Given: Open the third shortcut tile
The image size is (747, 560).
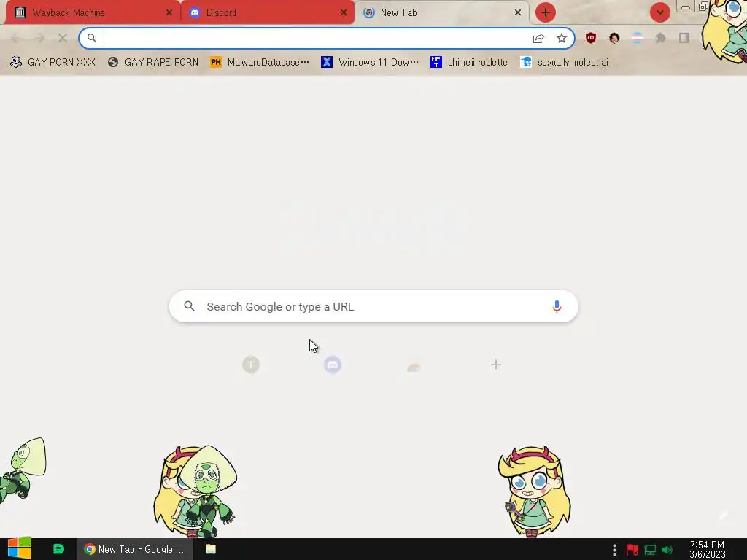Looking at the screenshot, I should (414, 366).
